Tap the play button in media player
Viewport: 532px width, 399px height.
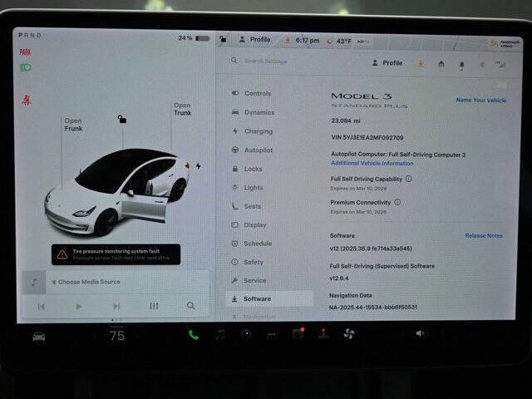78,307
